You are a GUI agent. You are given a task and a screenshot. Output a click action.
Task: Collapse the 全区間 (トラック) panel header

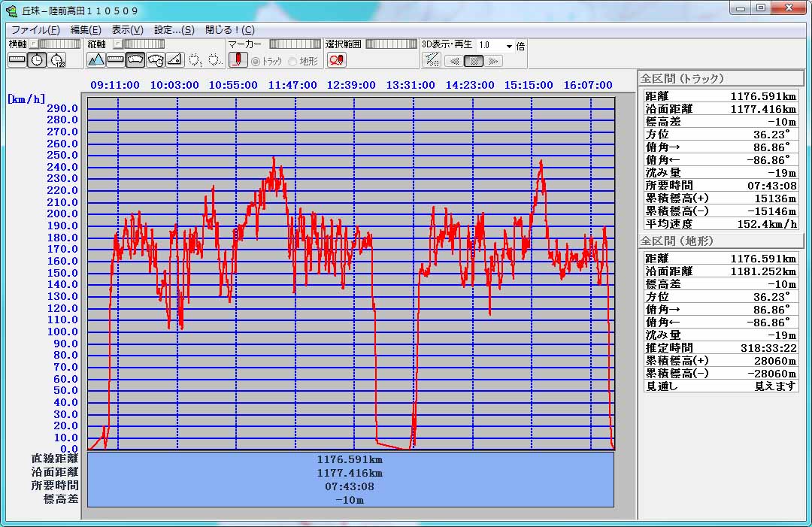click(720, 78)
